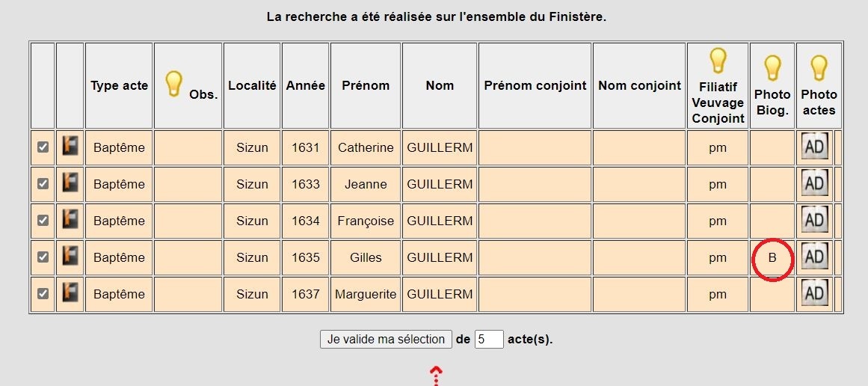Click 'Je valide ma sélection' button
This screenshot has height=386, width=868.
[386, 339]
